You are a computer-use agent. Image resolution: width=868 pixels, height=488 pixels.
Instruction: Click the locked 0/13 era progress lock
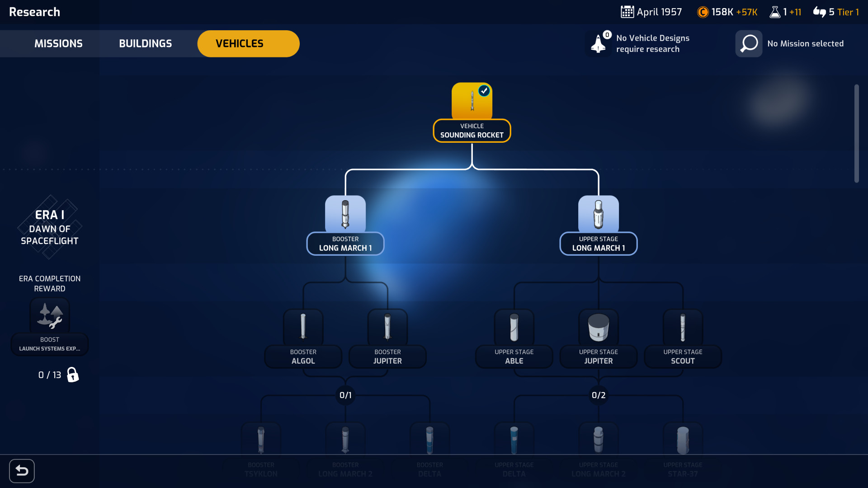click(73, 374)
